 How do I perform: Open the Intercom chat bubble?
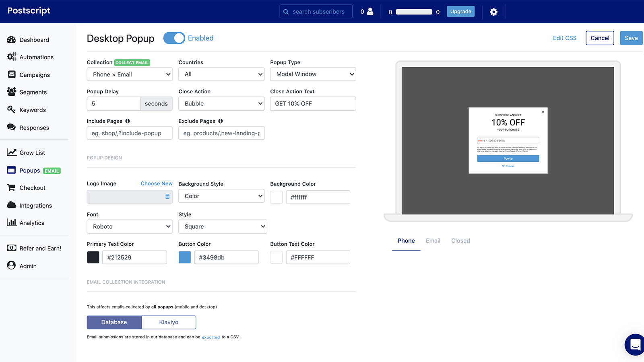coord(635,345)
